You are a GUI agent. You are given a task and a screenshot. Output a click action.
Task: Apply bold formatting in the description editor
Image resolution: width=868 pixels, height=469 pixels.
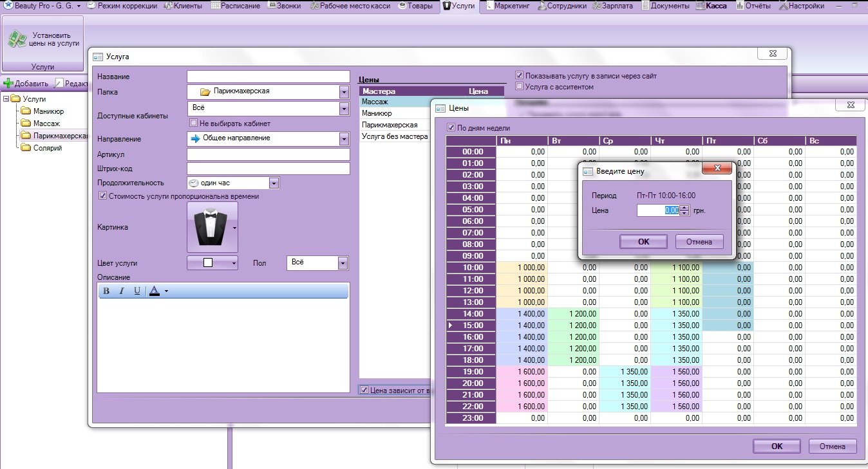click(106, 291)
